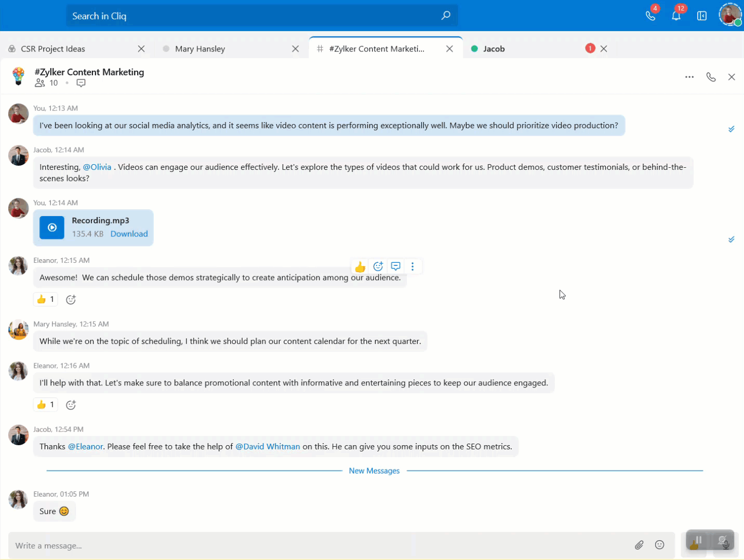Close the #Zylker Content Marketing tab
This screenshot has height=560, width=744.
(x=450, y=49)
